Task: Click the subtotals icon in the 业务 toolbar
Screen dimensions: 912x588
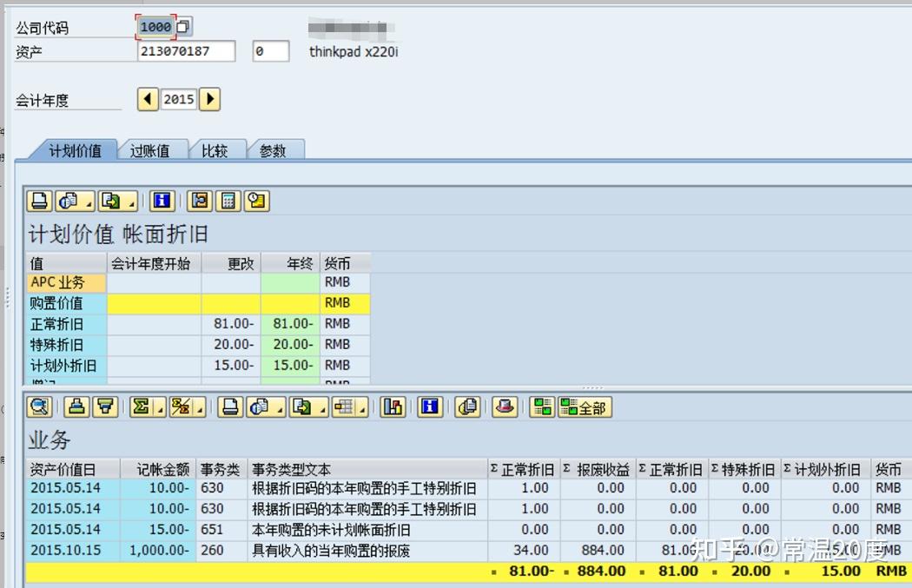Action: (181, 407)
